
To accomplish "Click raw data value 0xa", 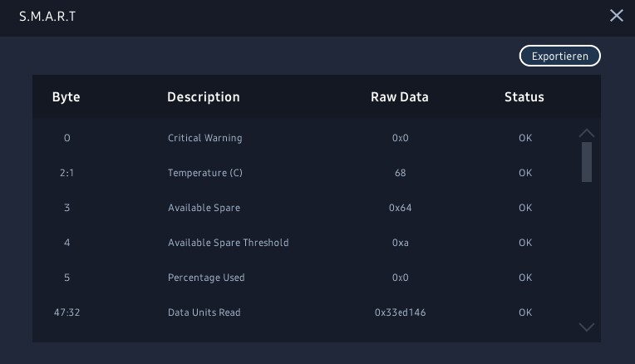I will tap(400, 243).
